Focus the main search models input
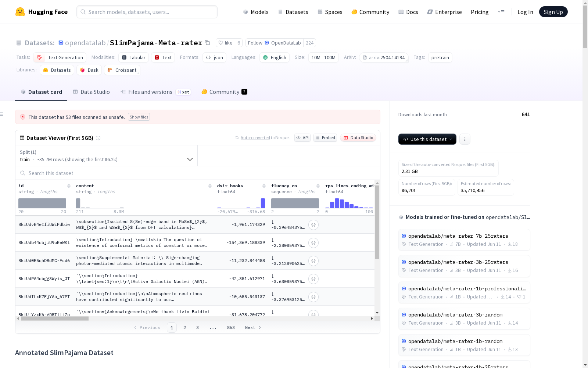The height and width of the screenshot is (368, 588). [147, 12]
